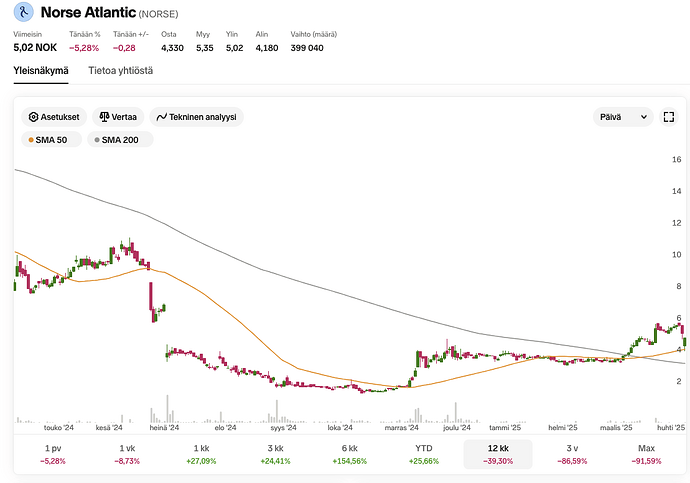
Task: Select the 1 vk time range
Action: click(126, 453)
